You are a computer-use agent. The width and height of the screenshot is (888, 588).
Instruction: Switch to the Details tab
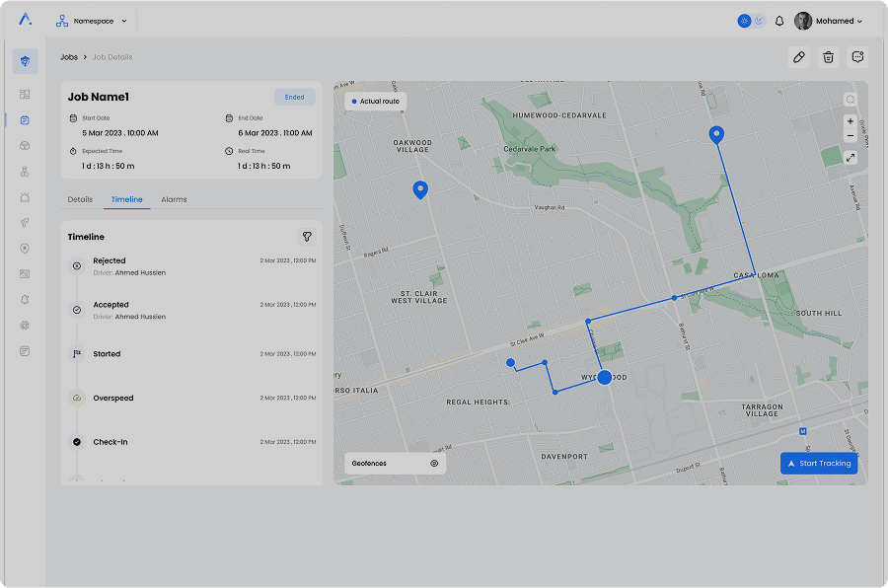point(80,199)
